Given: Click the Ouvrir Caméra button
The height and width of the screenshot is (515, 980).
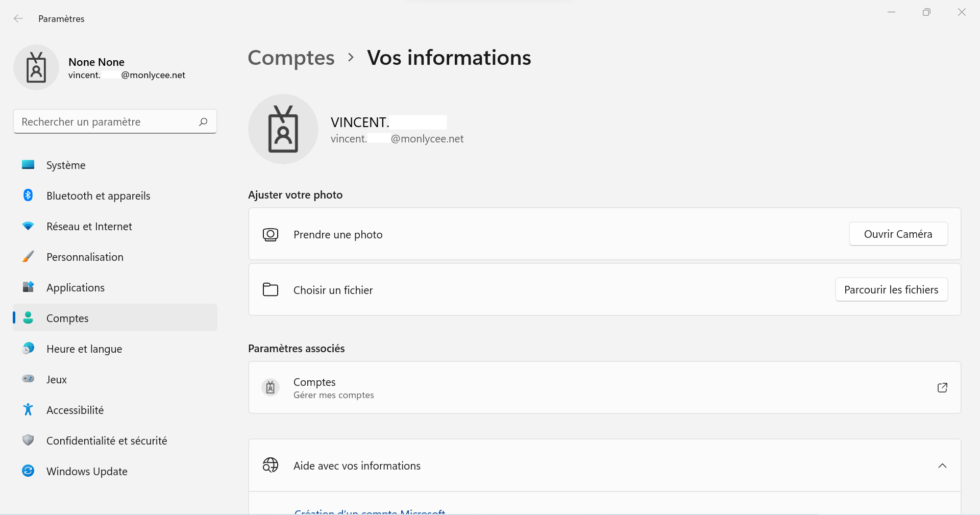Looking at the screenshot, I should [898, 234].
